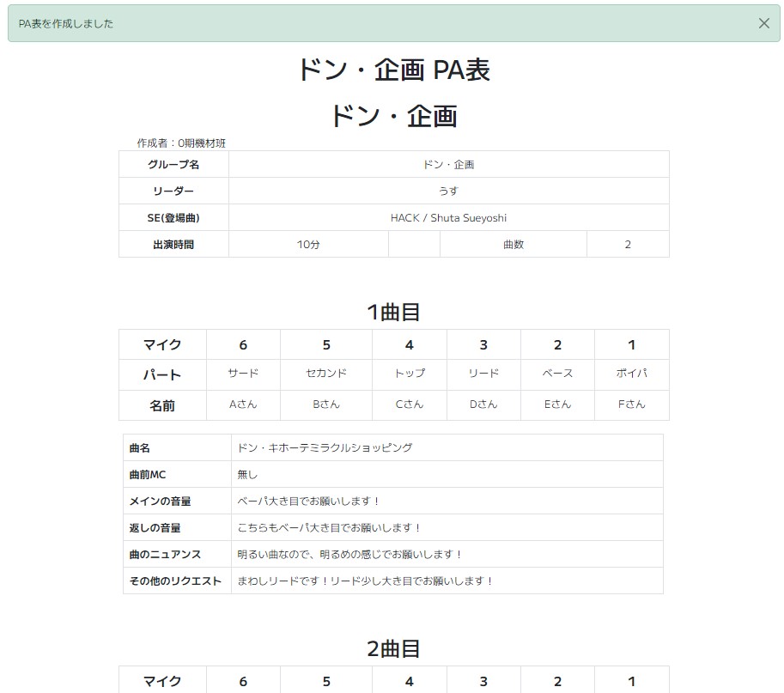Viewport: 784px width, 693px height.
Task: Select mic number 6 in the マイク row
Action: 243,344
